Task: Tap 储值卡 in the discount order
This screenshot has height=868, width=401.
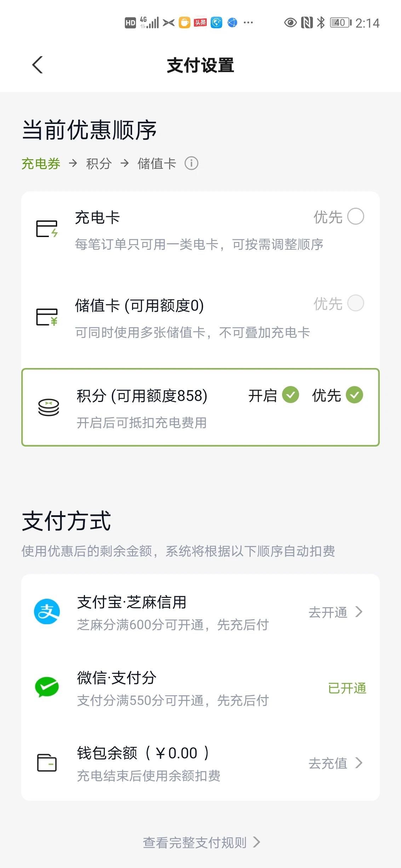Action: pyautogui.click(x=157, y=163)
